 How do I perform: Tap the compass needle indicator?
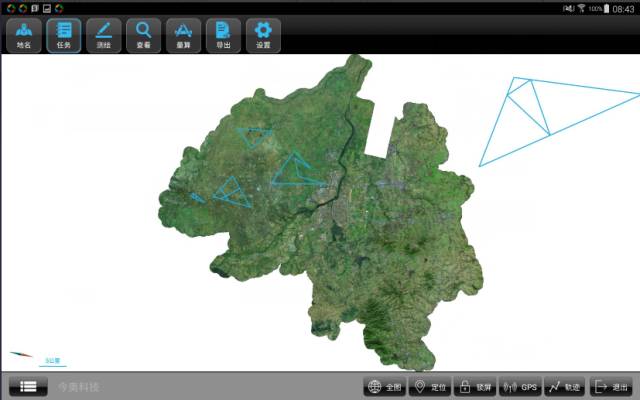pyautogui.click(x=21, y=354)
